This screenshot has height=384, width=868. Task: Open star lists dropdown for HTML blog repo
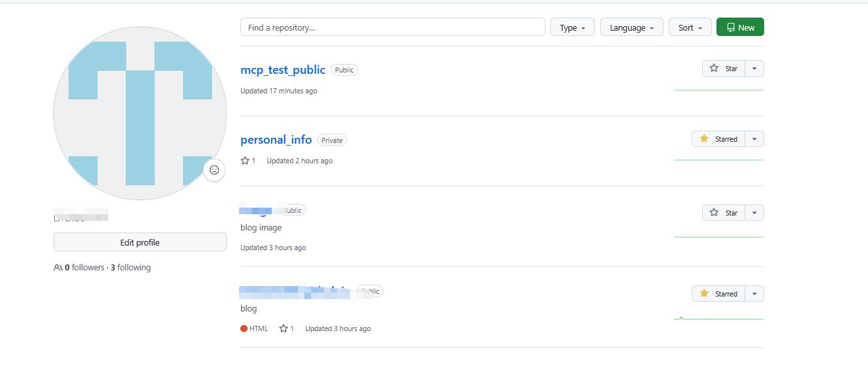(754, 294)
